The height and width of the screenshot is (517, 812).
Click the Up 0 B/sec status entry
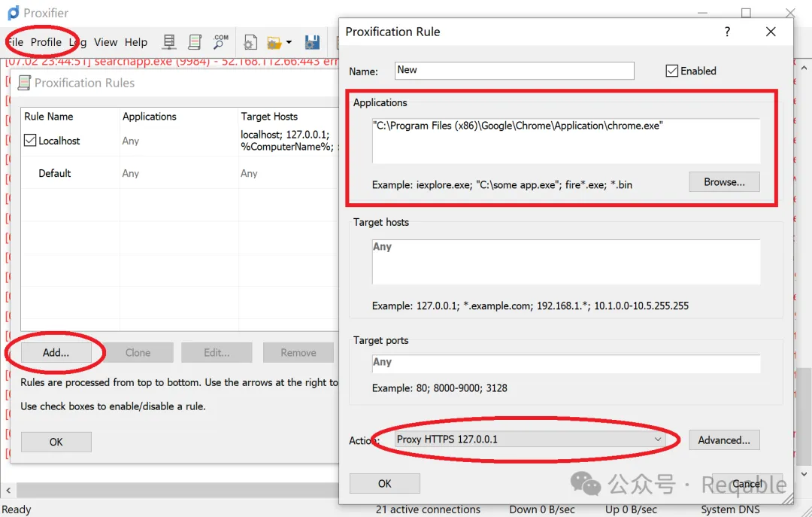click(631, 509)
